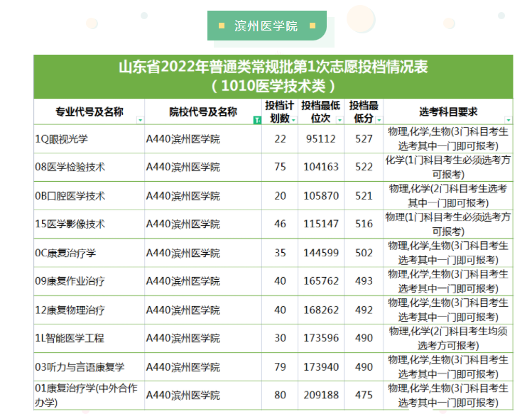Select rank value 209188
The image size is (532, 414).
click(x=321, y=396)
